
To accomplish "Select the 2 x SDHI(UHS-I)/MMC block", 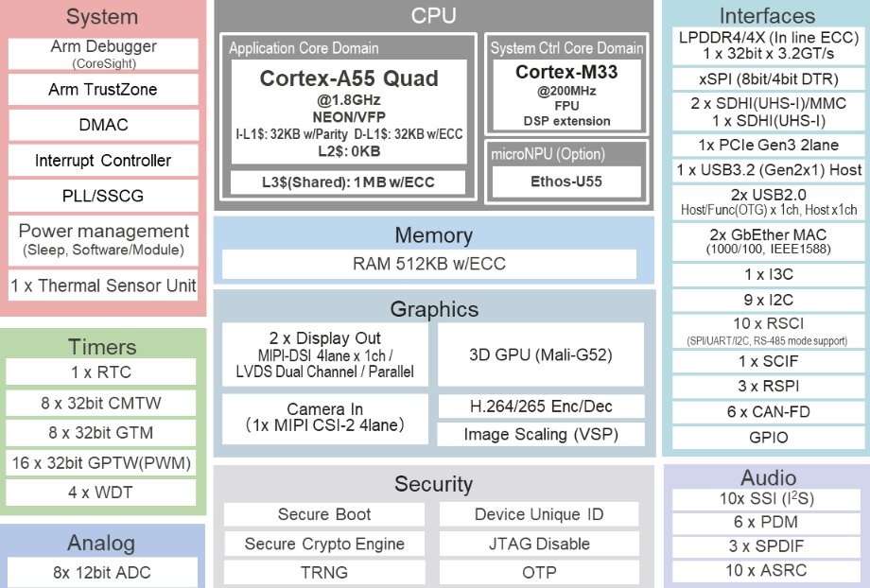I will click(769, 112).
